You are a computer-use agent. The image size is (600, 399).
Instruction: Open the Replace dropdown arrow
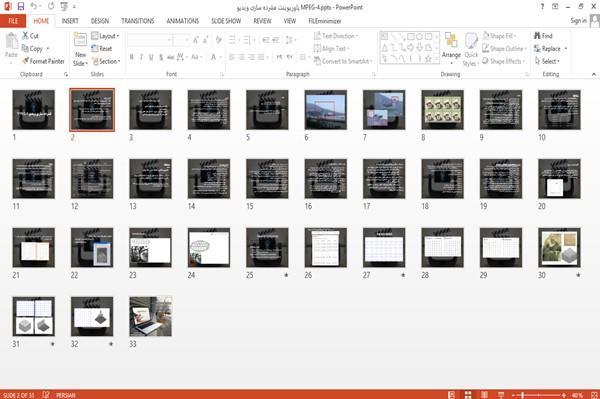[566, 49]
